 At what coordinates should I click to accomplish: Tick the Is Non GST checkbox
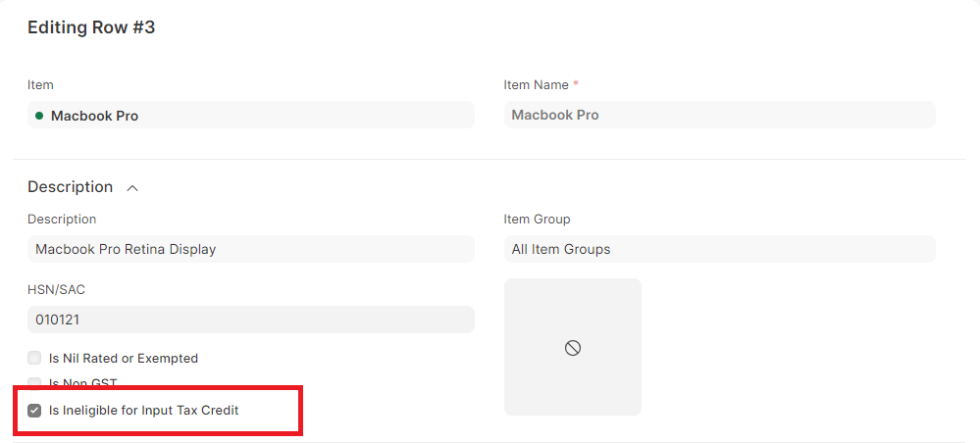tap(34, 382)
